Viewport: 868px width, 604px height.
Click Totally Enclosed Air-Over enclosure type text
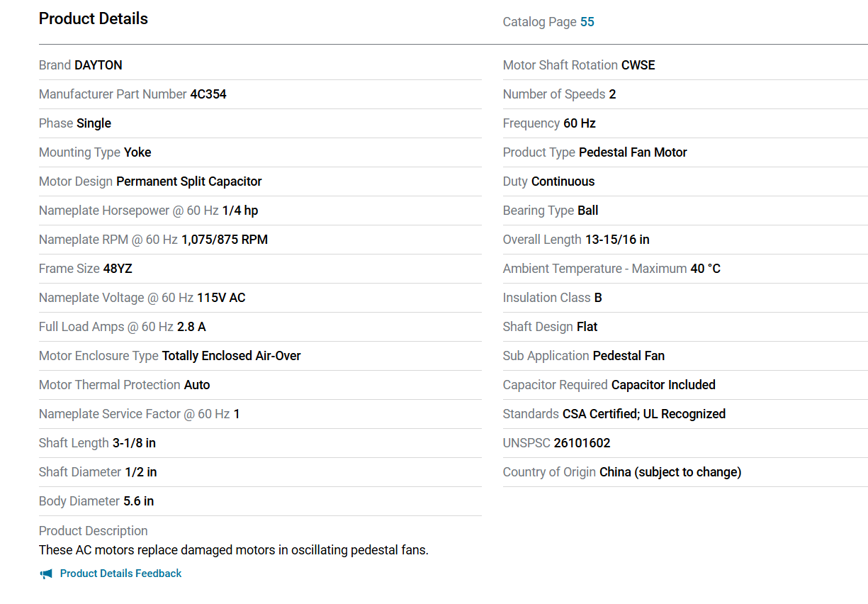(x=232, y=356)
